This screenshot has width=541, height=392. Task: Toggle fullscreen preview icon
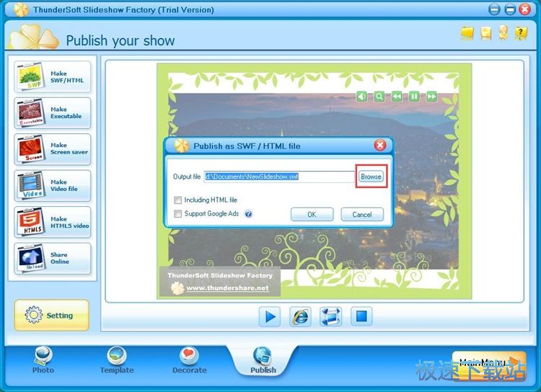pyautogui.click(x=331, y=316)
